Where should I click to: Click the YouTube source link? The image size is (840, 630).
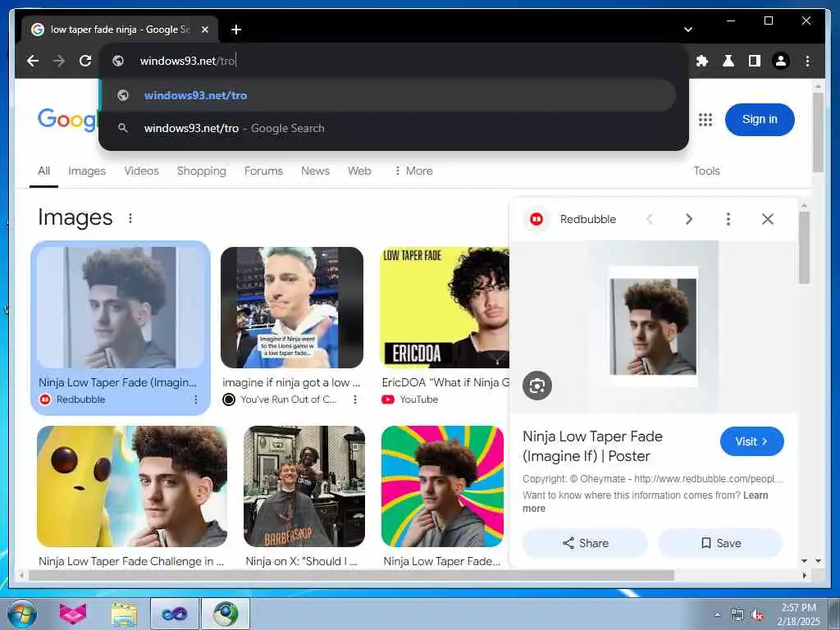tap(410, 399)
